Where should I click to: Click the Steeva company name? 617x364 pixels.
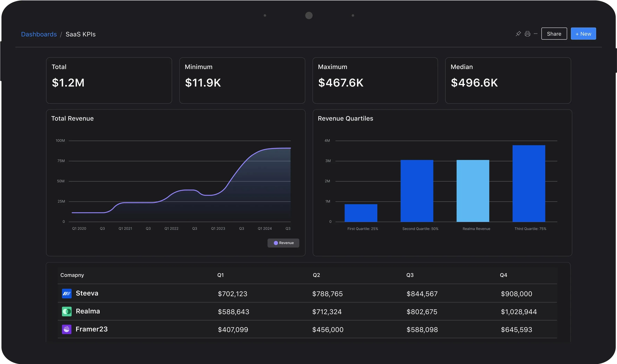pos(87,293)
